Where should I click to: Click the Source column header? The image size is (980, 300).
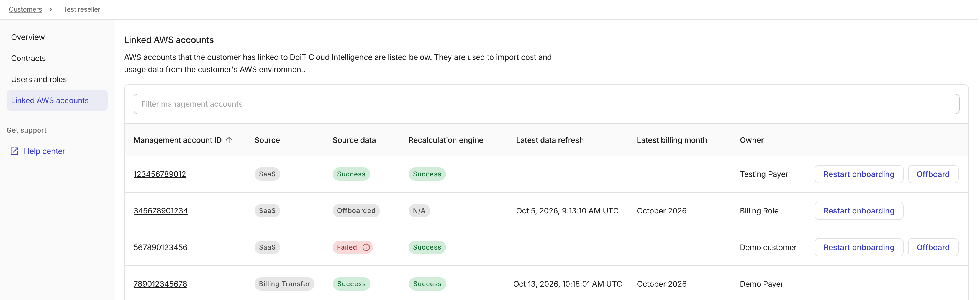pos(267,140)
